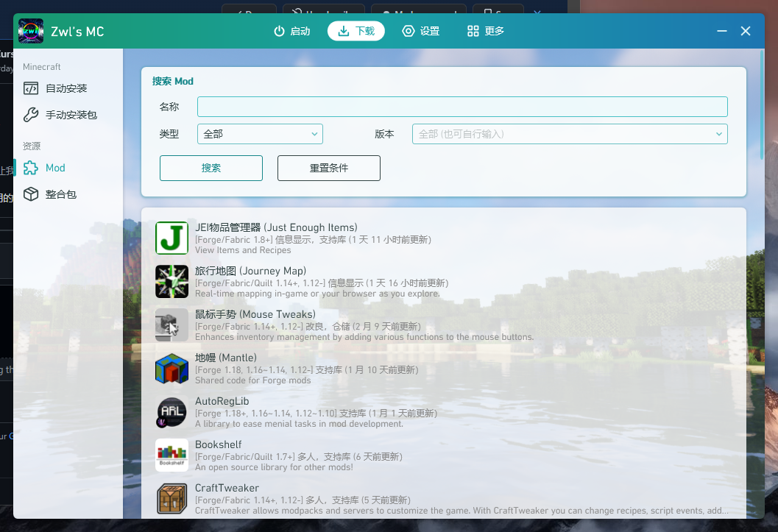Click the Zwl's MC launcher logo
778x532 pixels.
click(30, 31)
